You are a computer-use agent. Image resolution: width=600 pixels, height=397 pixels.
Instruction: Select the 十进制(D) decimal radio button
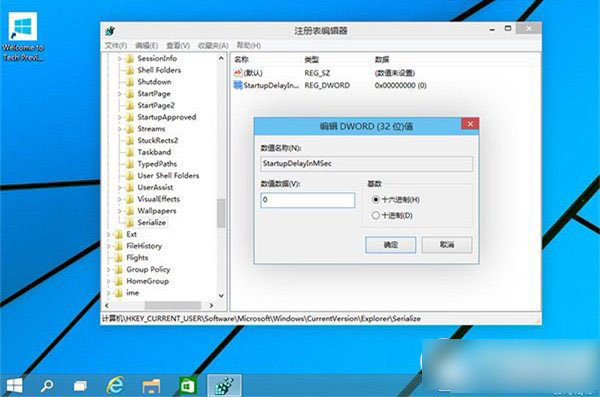[x=376, y=215]
